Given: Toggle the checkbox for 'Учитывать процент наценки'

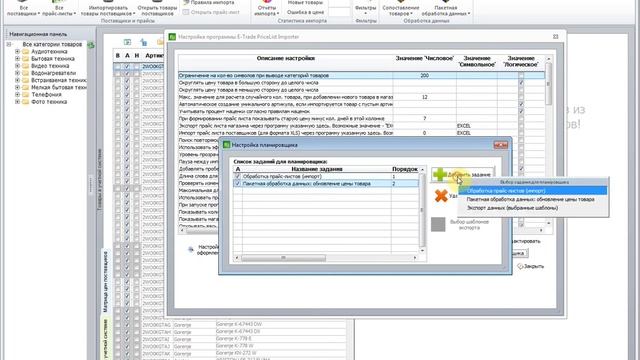Looking at the screenshot, I should click(521, 111).
